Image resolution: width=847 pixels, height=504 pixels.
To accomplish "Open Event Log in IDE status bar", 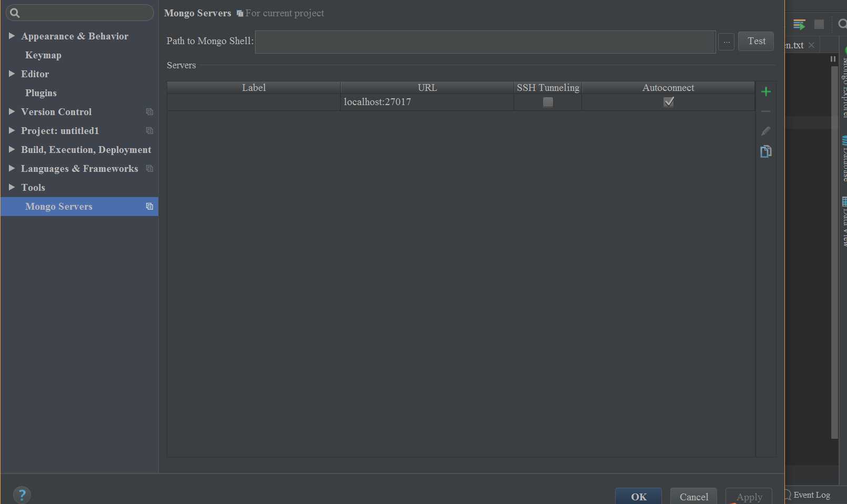I will pyautogui.click(x=808, y=495).
